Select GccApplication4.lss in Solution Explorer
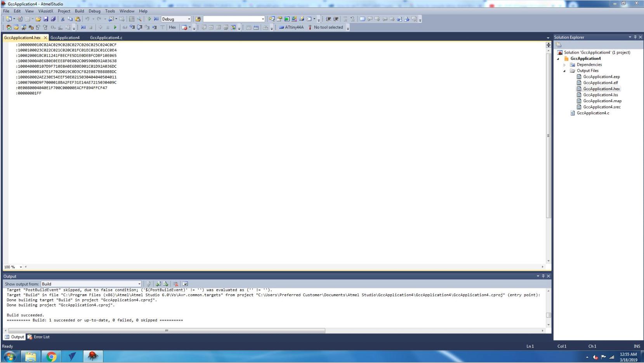 [600, 95]
